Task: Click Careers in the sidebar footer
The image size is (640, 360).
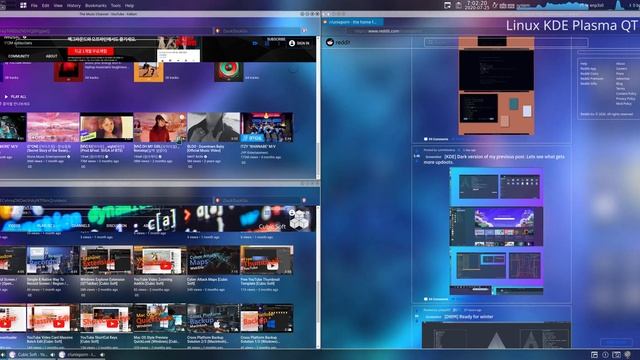Action: pos(622,69)
